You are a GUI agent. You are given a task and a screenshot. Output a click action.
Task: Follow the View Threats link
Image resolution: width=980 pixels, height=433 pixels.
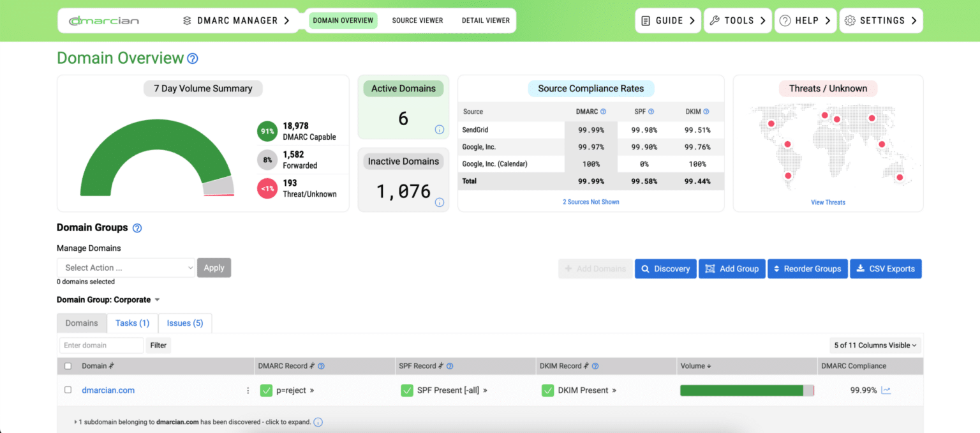coord(828,202)
